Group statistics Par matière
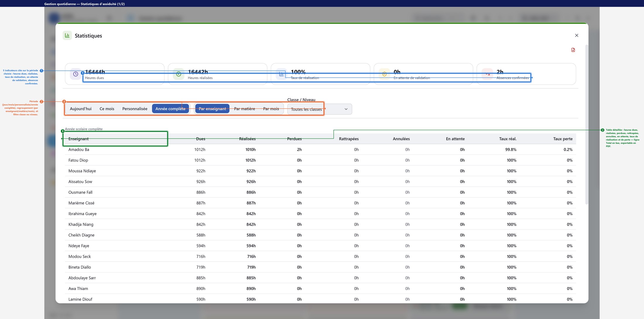 pos(244,109)
